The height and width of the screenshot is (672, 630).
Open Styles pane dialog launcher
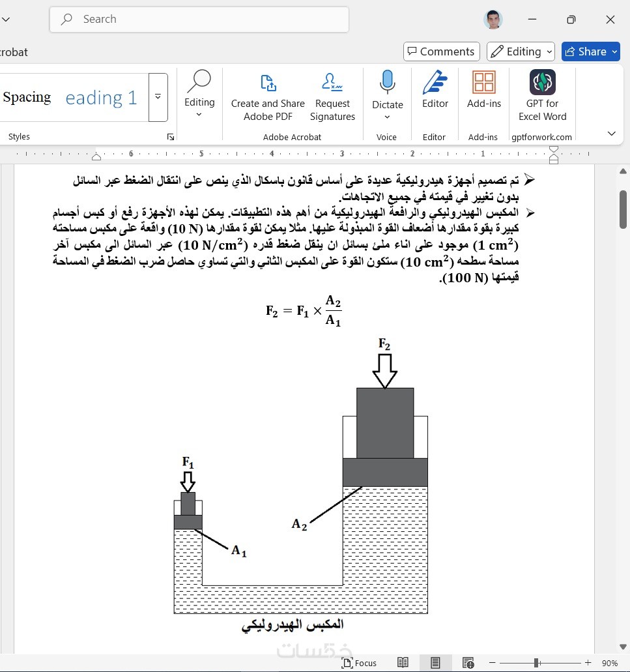coord(171,137)
